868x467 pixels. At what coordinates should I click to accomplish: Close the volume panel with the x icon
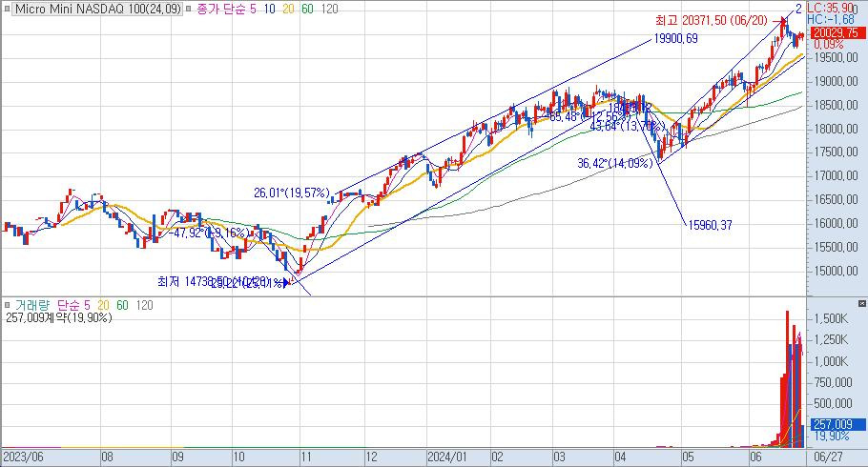pyautogui.click(x=862, y=304)
